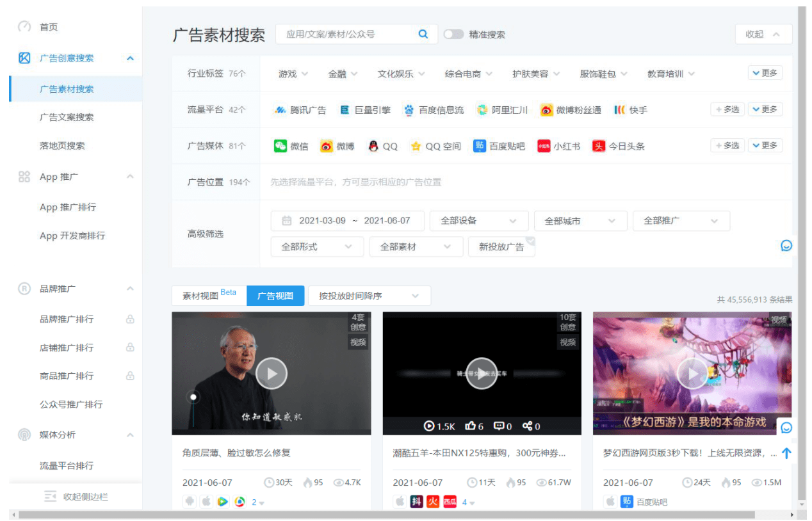Open the 全部城市 dropdown

(x=580, y=221)
